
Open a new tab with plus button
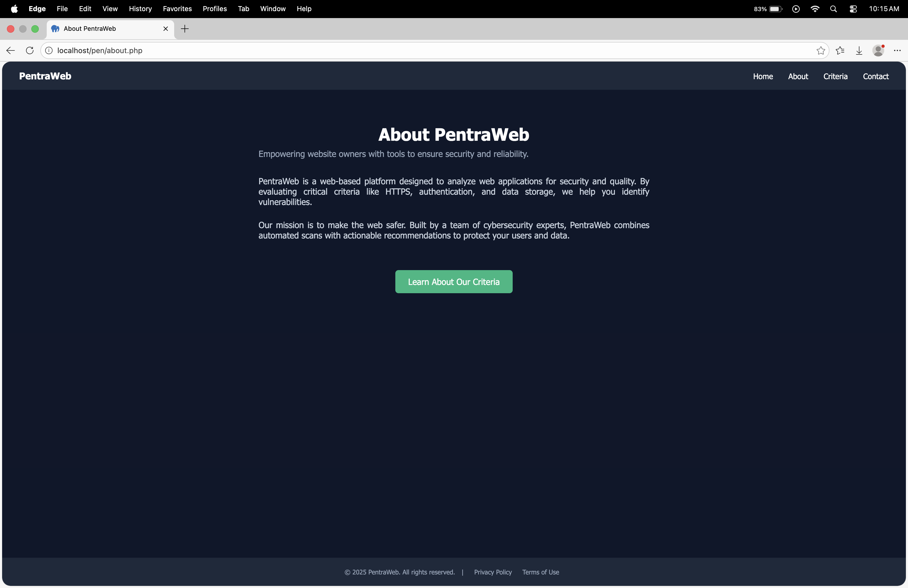[185, 29]
